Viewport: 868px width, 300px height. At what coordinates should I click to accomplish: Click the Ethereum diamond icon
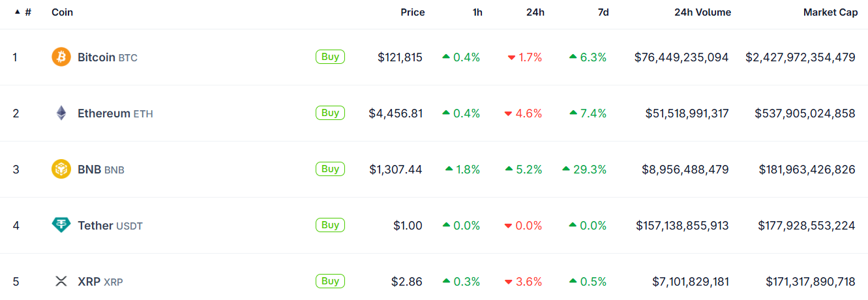pyautogui.click(x=61, y=113)
